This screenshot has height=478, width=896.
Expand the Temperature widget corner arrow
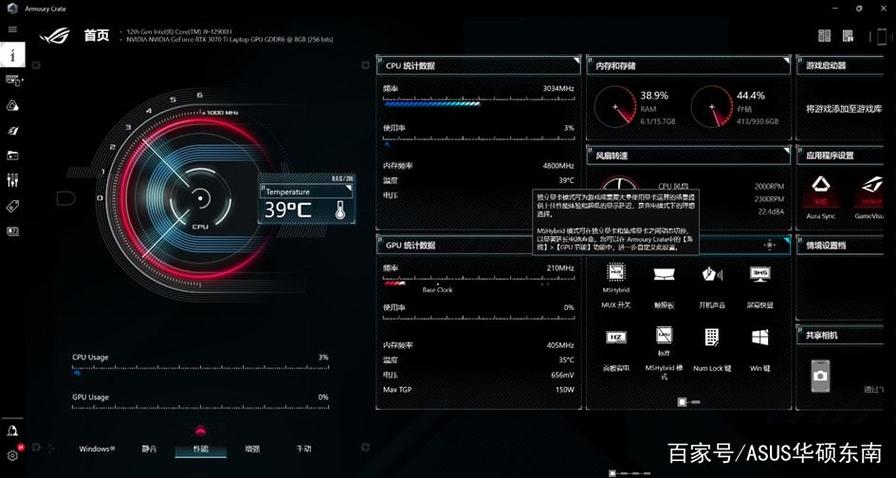[x=349, y=187]
